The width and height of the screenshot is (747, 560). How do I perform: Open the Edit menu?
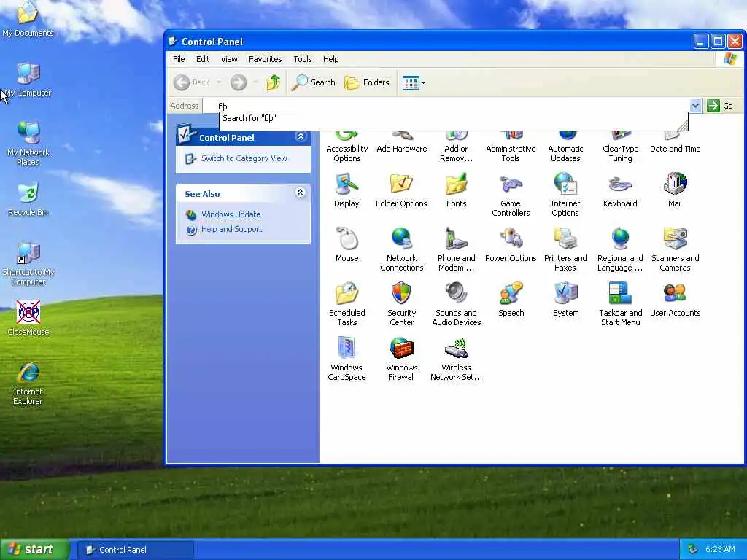(x=203, y=59)
